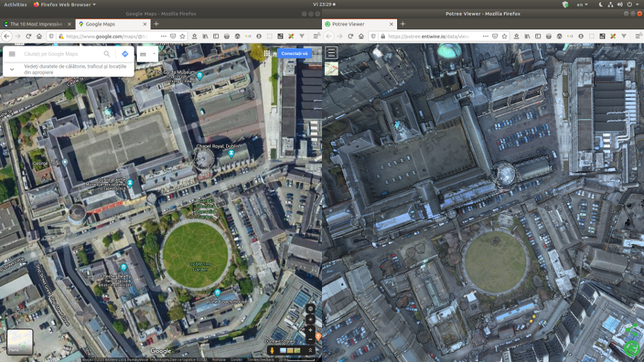Click the Conectați-vă sign-in button
The image size is (644, 362).
pyautogui.click(x=294, y=54)
